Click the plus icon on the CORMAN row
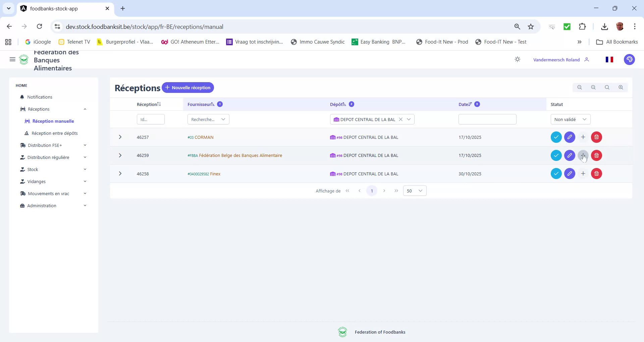The image size is (644, 342). 583,137
